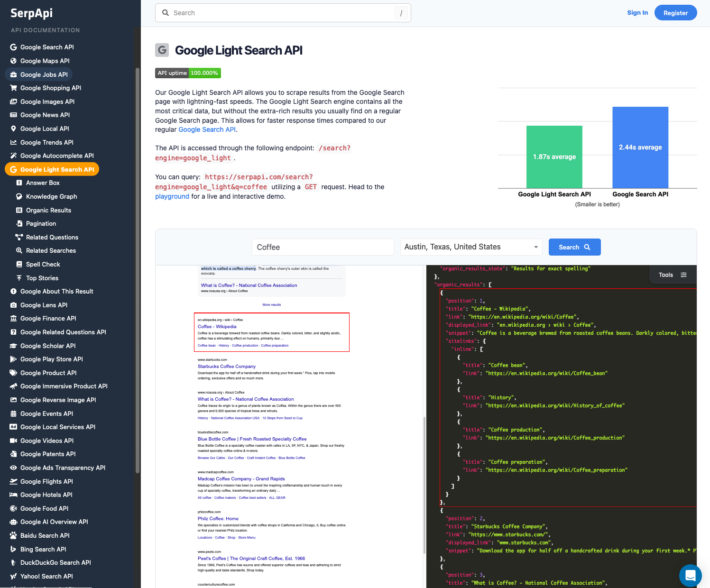The image size is (710, 588).
Task: Click the Google Autocomplete API wand icon
Action: click(x=13, y=156)
